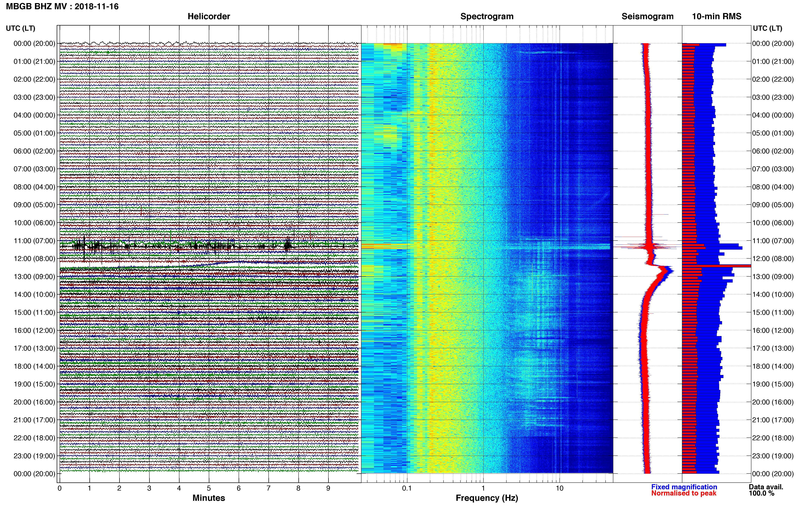Click minute tick label '0' on helicorder axis
Image resolution: width=812 pixels, height=508 pixels.
coord(59,488)
